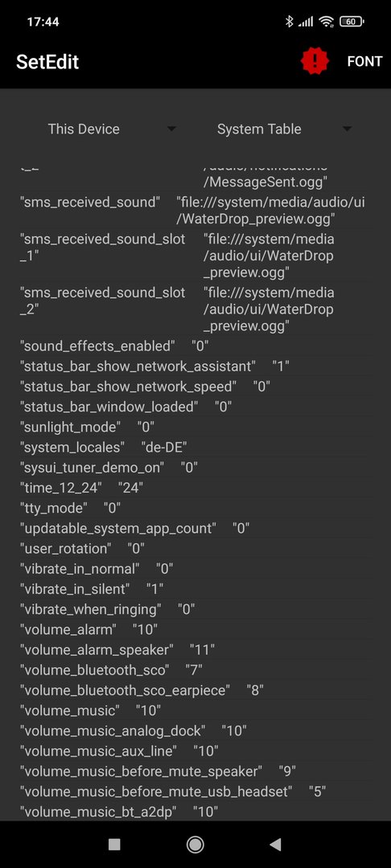Tap the Bluetooth status bar icon
Screen dimensions: 391x868
289,22
